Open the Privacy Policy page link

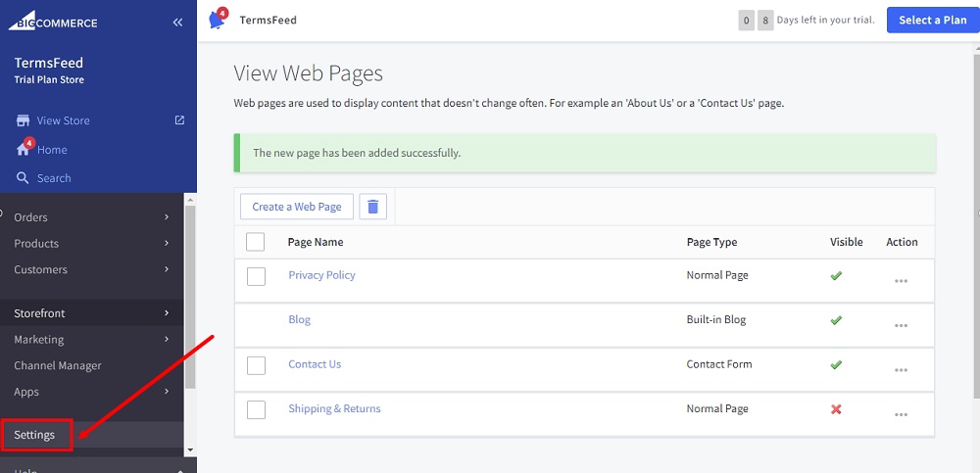pos(321,275)
